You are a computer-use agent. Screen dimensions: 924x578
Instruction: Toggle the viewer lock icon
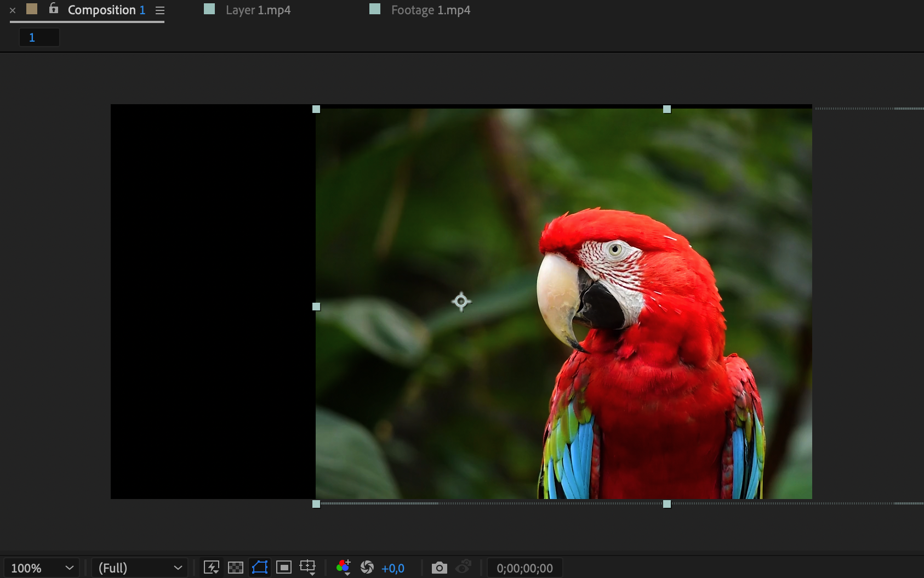(x=53, y=9)
